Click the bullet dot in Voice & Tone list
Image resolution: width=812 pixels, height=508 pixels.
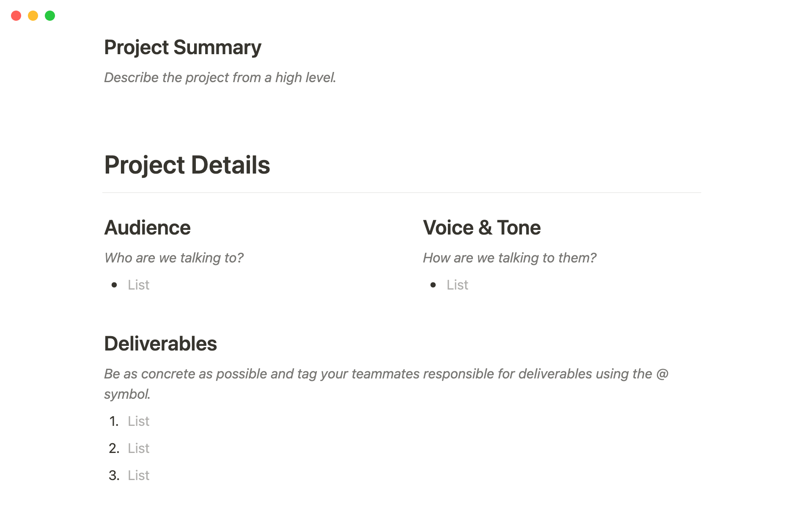pyautogui.click(x=433, y=285)
